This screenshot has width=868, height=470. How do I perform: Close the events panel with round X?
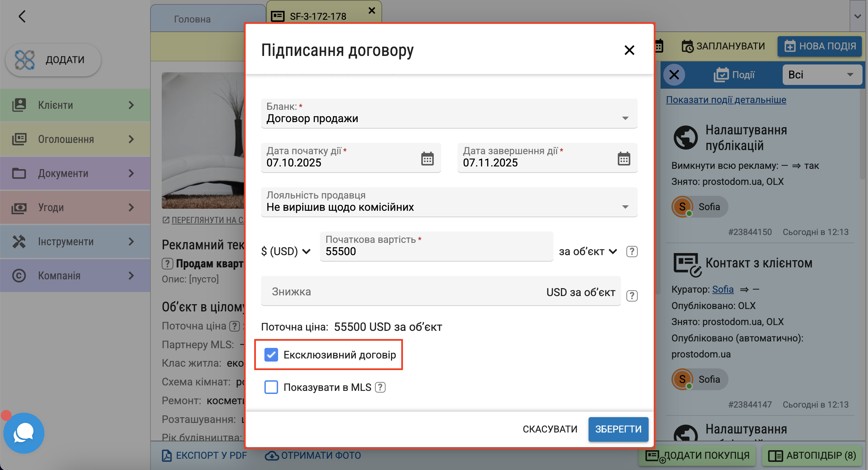pyautogui.click(x=674, y=75)
